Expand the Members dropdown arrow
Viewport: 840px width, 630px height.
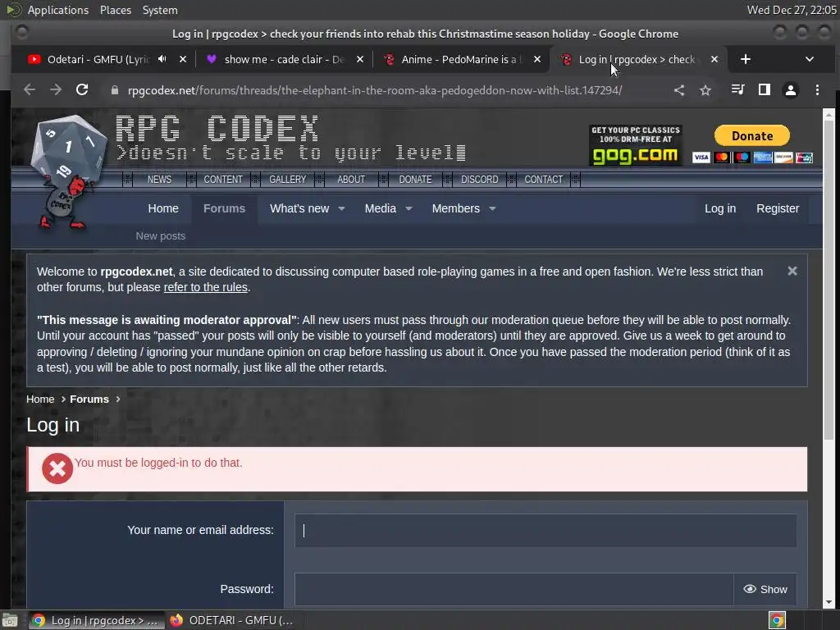click(x=492, y=208)
